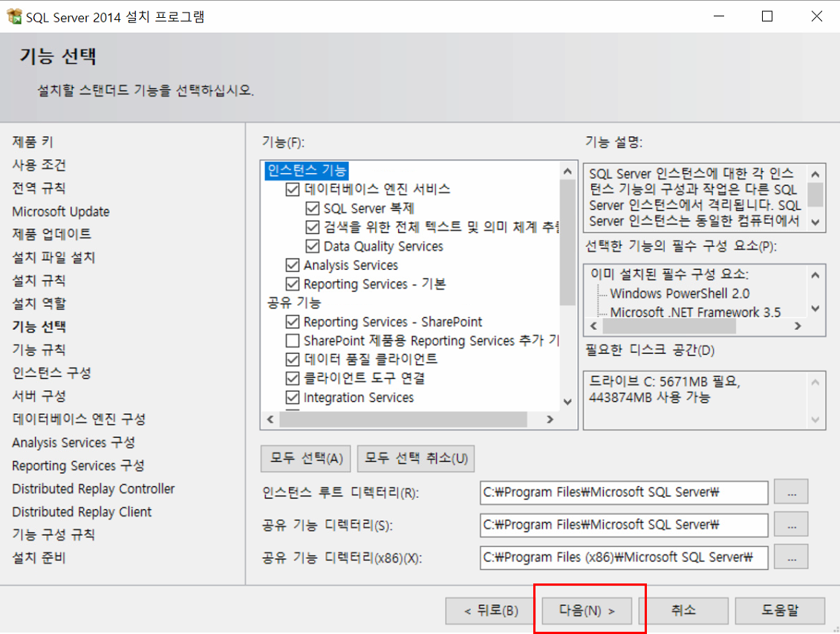Click feature list scroll up arrow
This screenshot has height=634, width=840.
pos(568,172)
